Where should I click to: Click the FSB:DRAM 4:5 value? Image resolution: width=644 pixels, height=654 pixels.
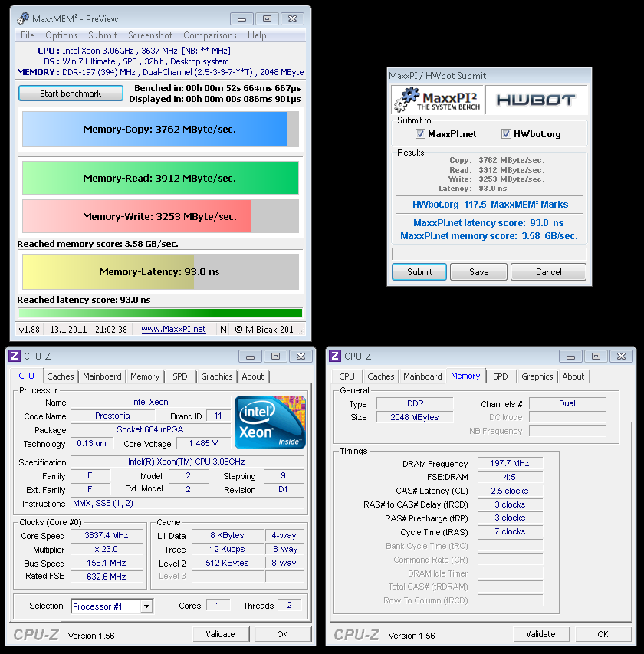click(510, 477)
